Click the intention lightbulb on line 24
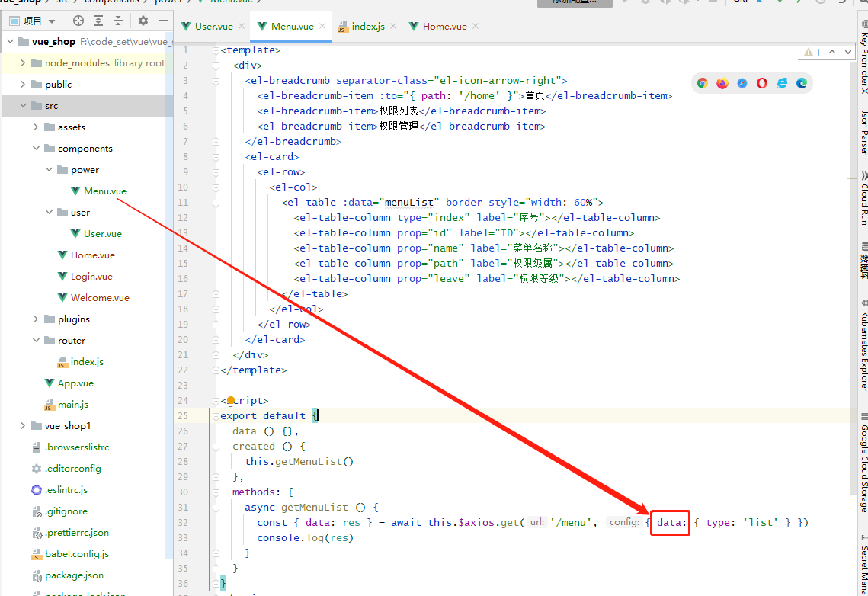This screenshot has height=596, width=868. tap(231, 401)
